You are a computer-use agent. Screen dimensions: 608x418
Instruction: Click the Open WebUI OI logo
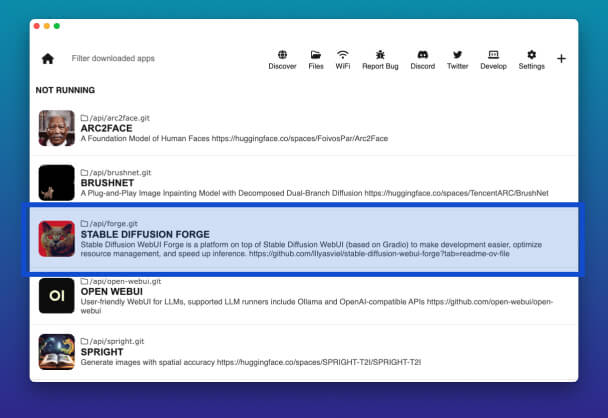pos(56,295)
